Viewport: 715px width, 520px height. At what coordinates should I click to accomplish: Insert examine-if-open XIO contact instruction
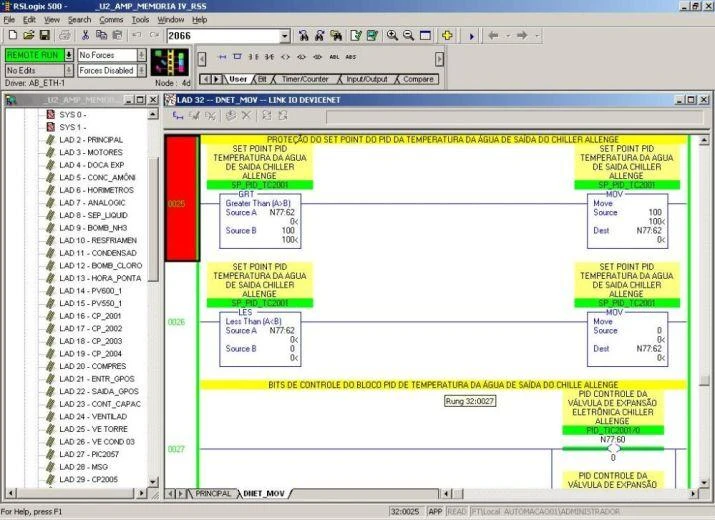[269, 57]
